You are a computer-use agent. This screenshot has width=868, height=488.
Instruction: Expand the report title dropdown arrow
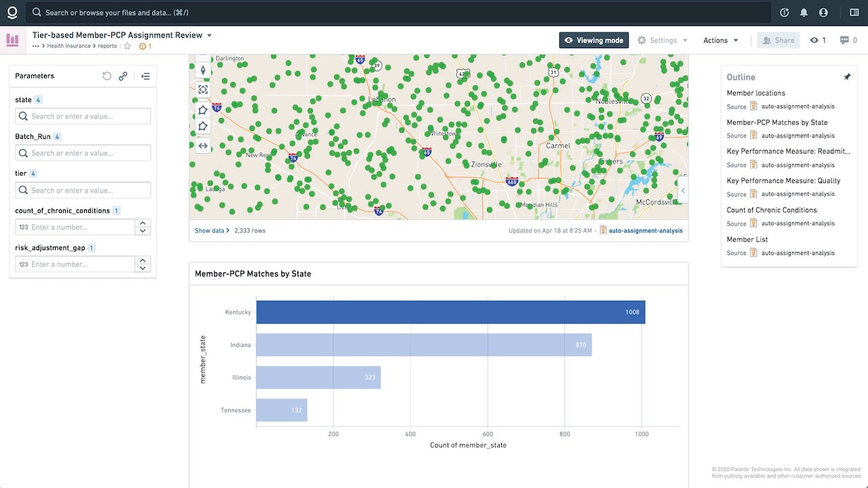coord(210,35)
